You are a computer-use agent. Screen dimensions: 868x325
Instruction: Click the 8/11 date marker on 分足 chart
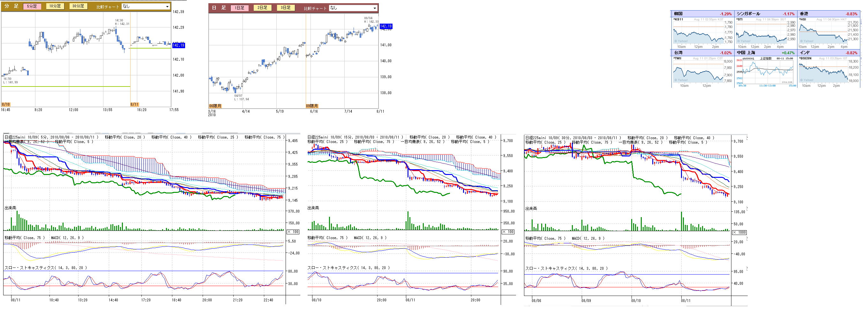[x=134, y=104]
